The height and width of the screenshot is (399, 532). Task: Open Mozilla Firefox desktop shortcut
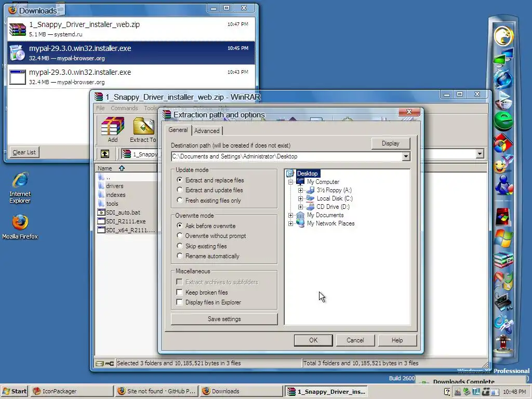[20, 227]
